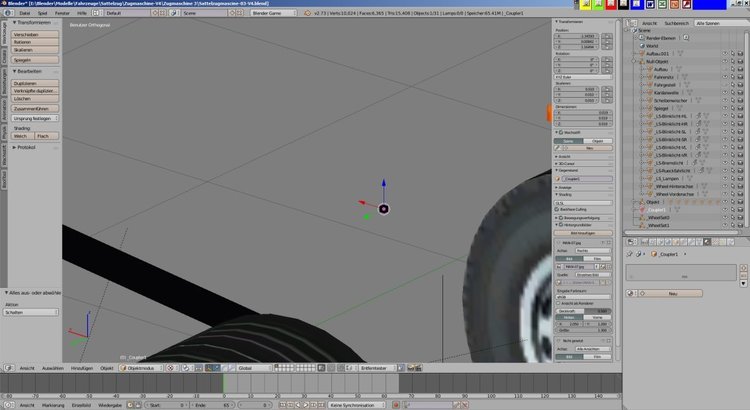Image resolution: width=750 pixels, height=410 pixels.
Task: Collapse the Bearbeiten panel
Action: click(x=27, y=71)
